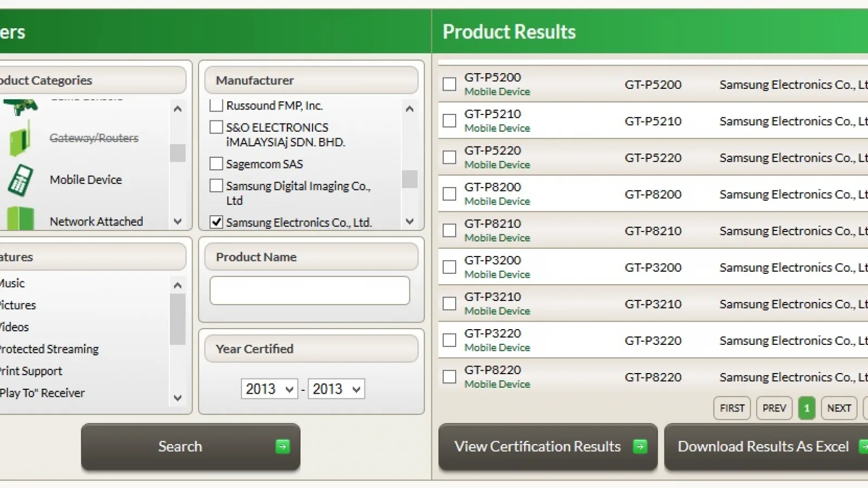The height and width of the screenshot is (488, 868).
Task: Click down arrow in Features list scrollbar
Action: click(x=177, y=398)
